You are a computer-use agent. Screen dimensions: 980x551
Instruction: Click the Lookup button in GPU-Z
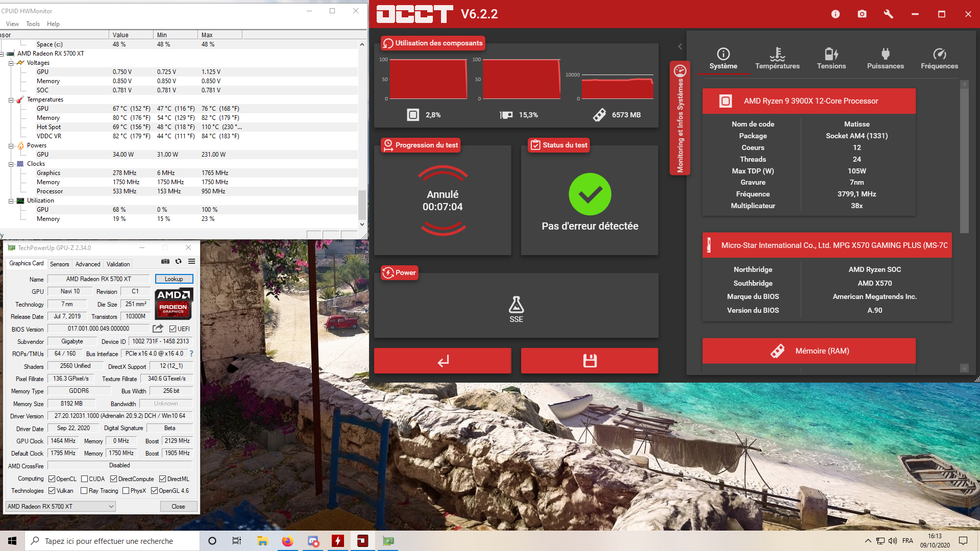174,279
